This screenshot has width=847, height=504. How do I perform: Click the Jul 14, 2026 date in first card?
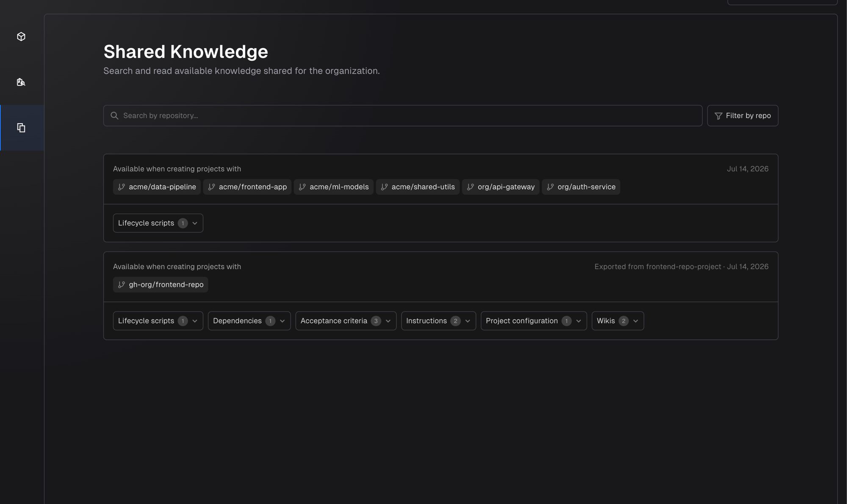click(747, 169)
